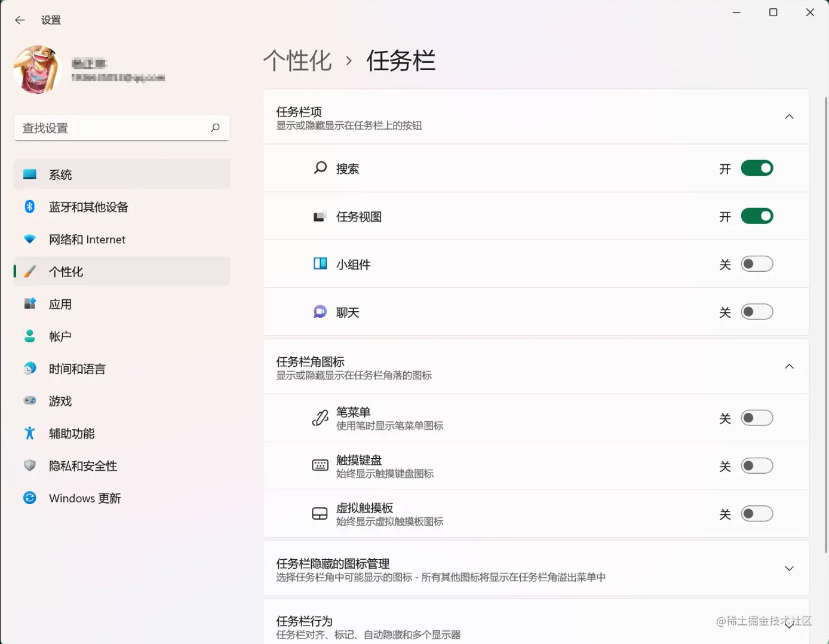
Task: Click the 触摸键盘 keyboard icon
Action: tap(320, 465)
